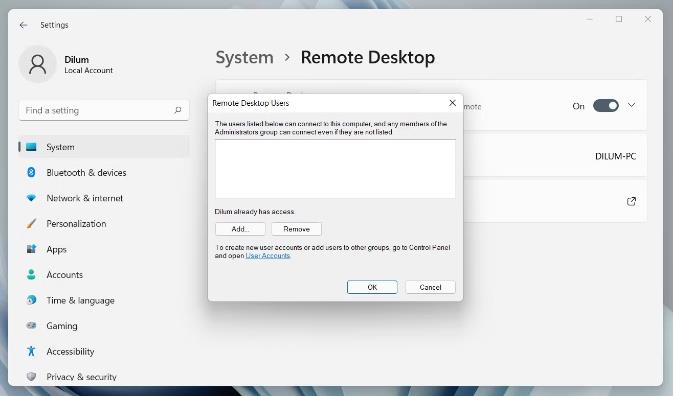Click the Time & language globe icon
The width and height of the screenshot is (674, 396).
tap(31, 300)
